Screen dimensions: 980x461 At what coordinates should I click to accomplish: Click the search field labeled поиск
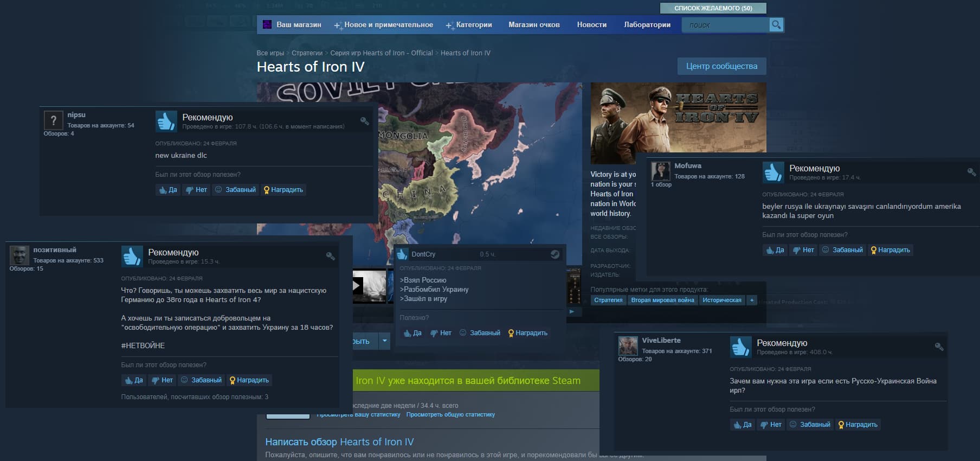[x=725, y=25]
